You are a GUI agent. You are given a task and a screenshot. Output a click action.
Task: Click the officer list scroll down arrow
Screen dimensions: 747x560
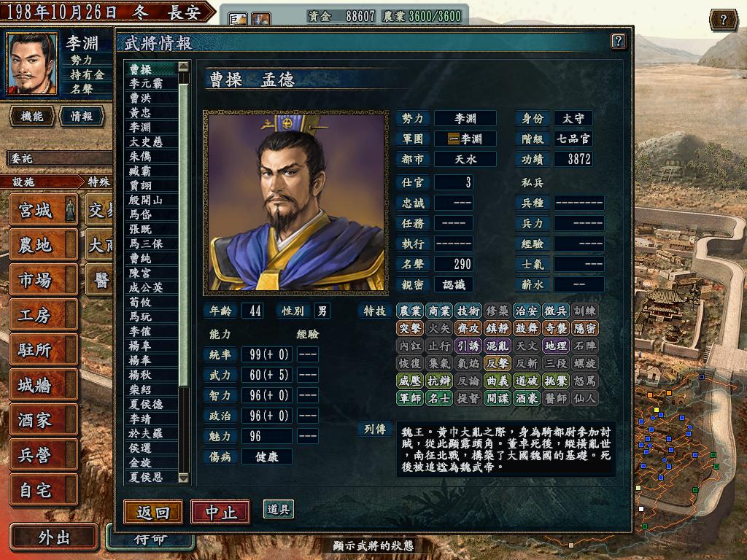click(x=183, y=478)
